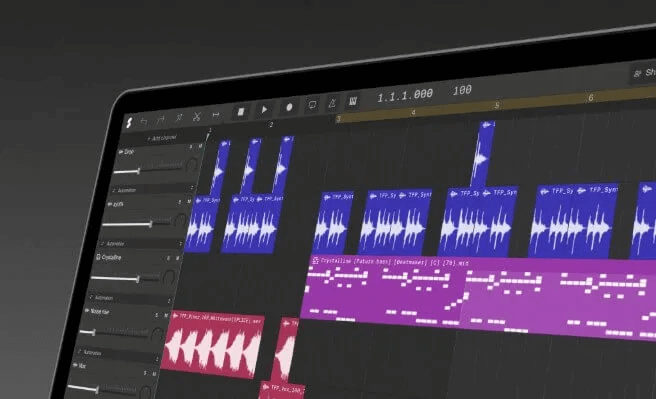This screenshot has width=656, height=399.
Task: Toggle the loop cycle icon
Action: tap(312, 105)
